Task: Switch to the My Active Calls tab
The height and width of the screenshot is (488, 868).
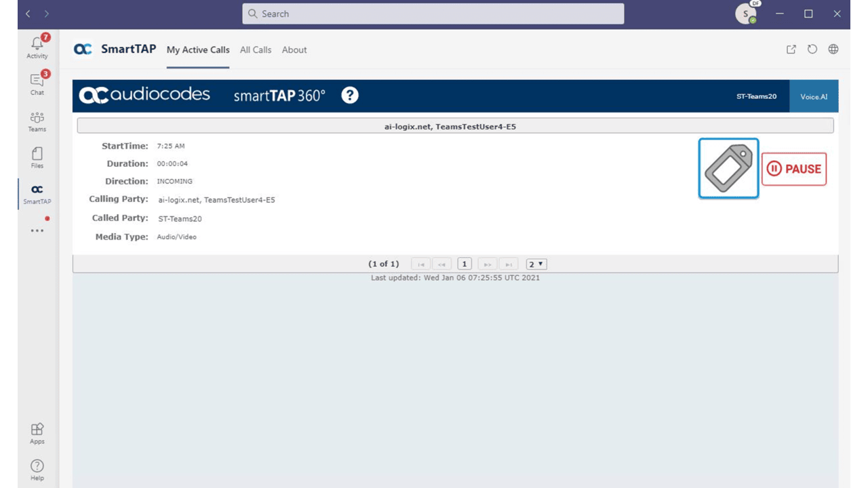Action: click(x=198, y=49)
